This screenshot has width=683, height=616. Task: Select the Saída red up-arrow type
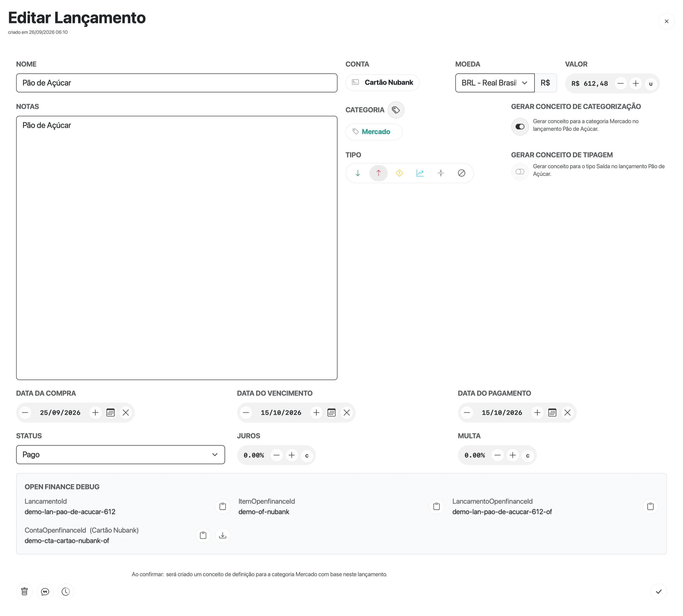378,173
